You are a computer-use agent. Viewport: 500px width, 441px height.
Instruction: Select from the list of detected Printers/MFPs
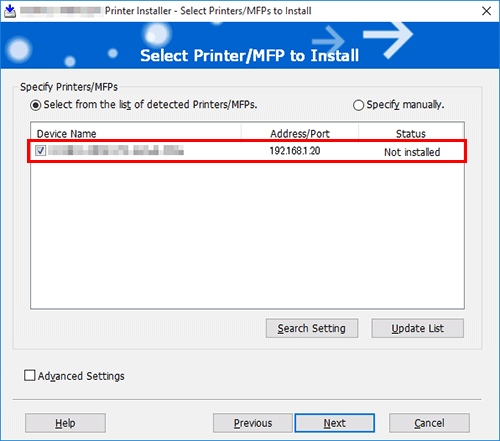(x=35, y=105)
